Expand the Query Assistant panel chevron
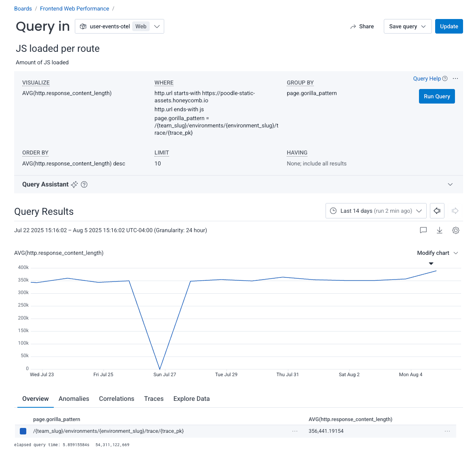This screenshot has width=476, height=468. coord(450,184)
